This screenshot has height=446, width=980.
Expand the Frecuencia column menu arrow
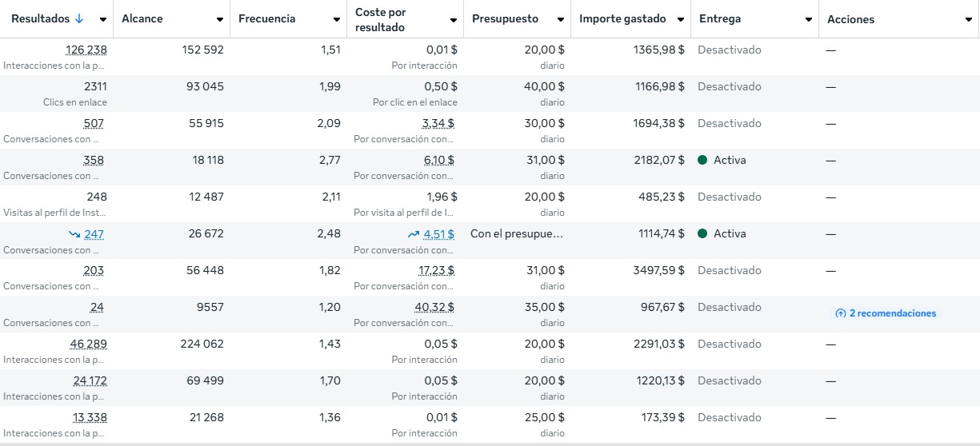click(337, 19)
